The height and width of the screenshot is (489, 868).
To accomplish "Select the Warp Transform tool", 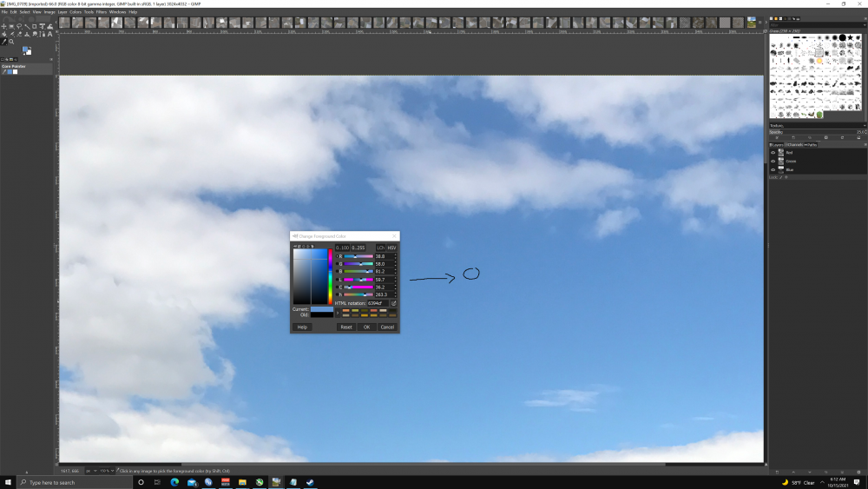I will click(49, 26).
